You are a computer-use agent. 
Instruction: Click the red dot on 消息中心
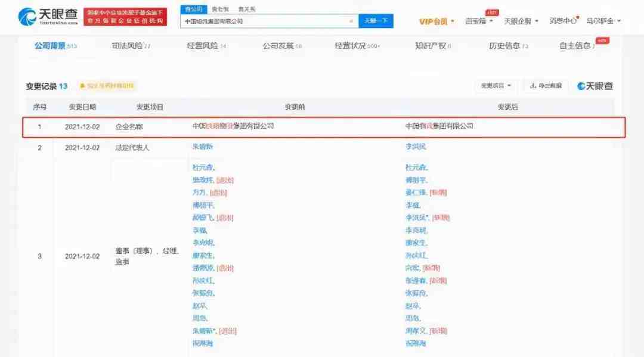point(578,18)
